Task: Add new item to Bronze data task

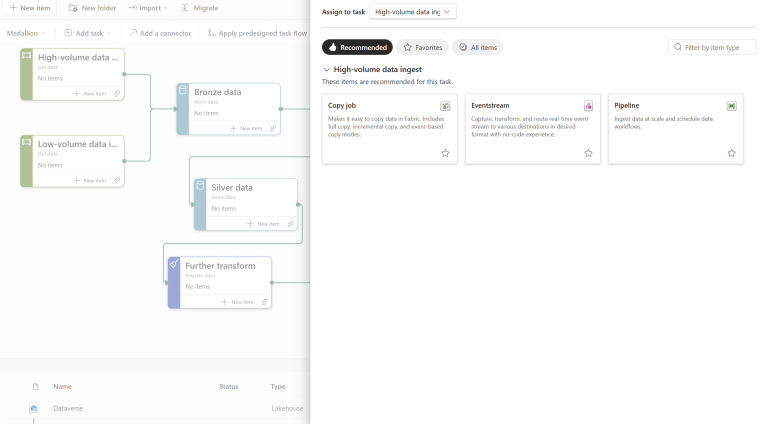Action: click(x=246, y=128)
